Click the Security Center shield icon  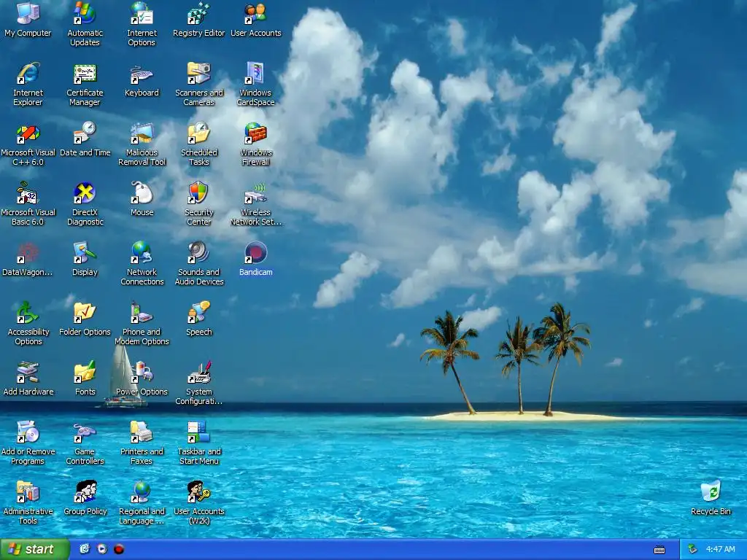[198, 192]
